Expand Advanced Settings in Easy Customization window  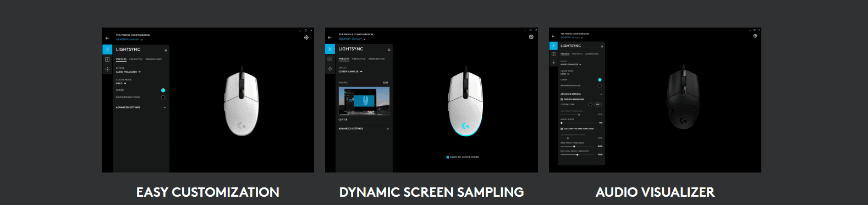[141, 107]
